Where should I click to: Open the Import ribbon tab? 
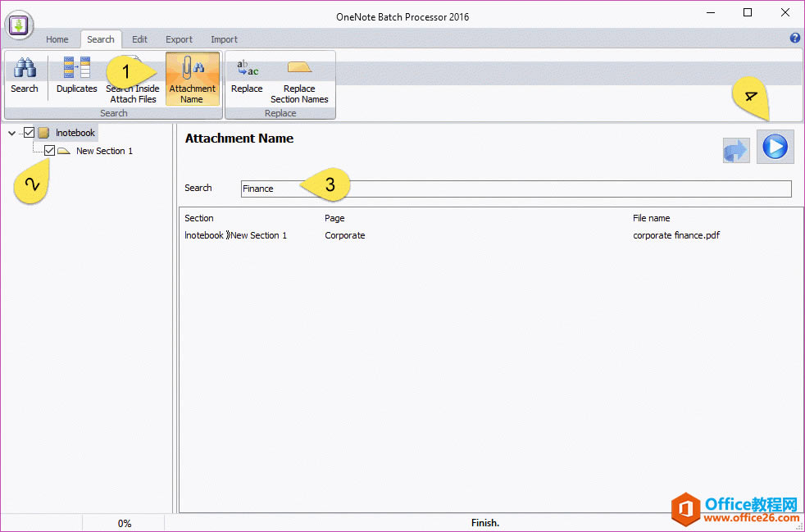coord(224,39)
